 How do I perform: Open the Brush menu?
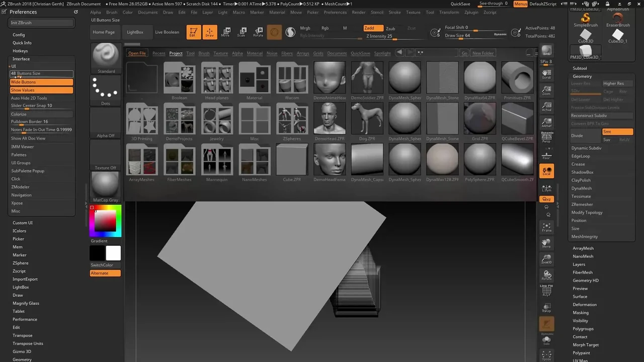(x=112, y=12)
